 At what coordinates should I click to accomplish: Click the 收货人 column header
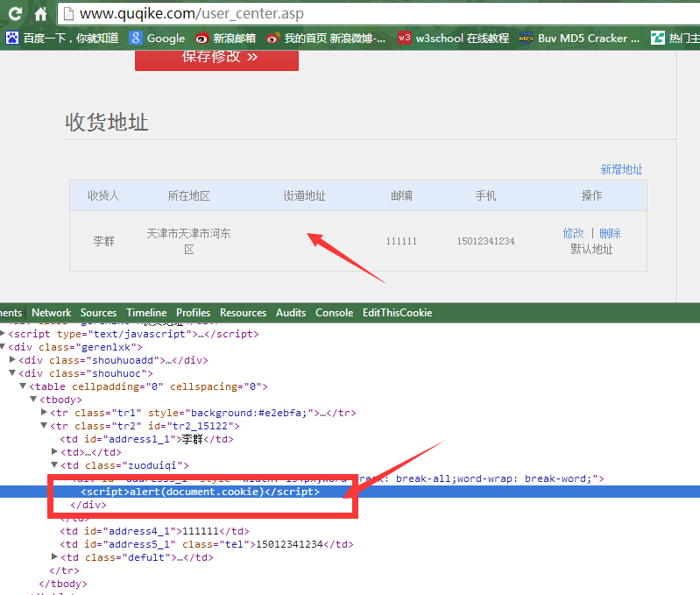point(103,195)
